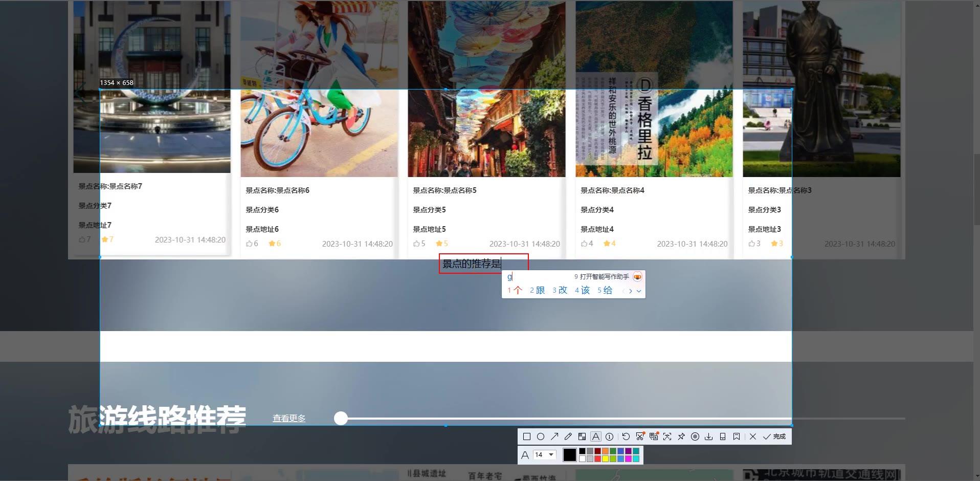Screen dimensions: 980x481
Task: Open the 景点名称:景点名称4 title
Action: tap(612, 190)
